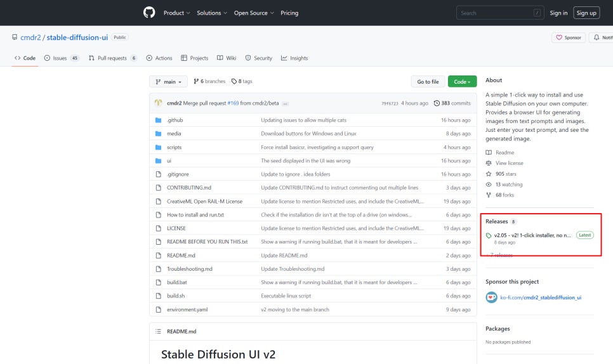Open the Security tab
This screenshot has width=613, height=364.
pyautogui.click(x=258, y=58)
